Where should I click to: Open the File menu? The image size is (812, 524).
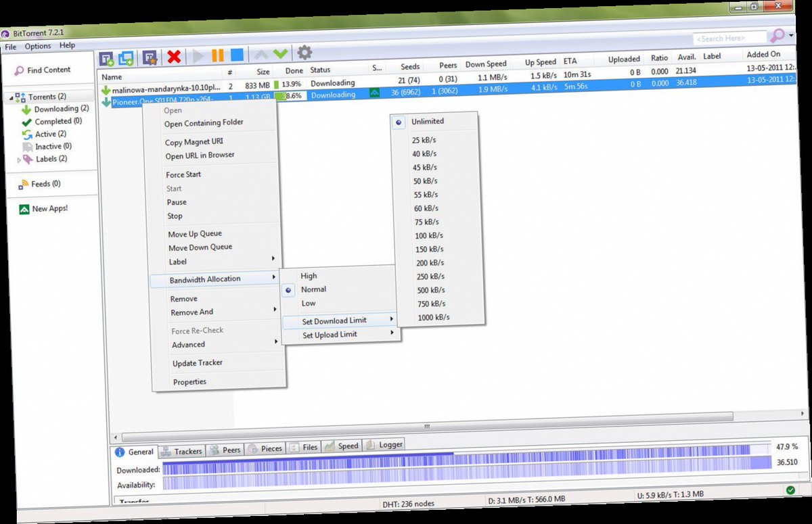(x=11, y=47)
